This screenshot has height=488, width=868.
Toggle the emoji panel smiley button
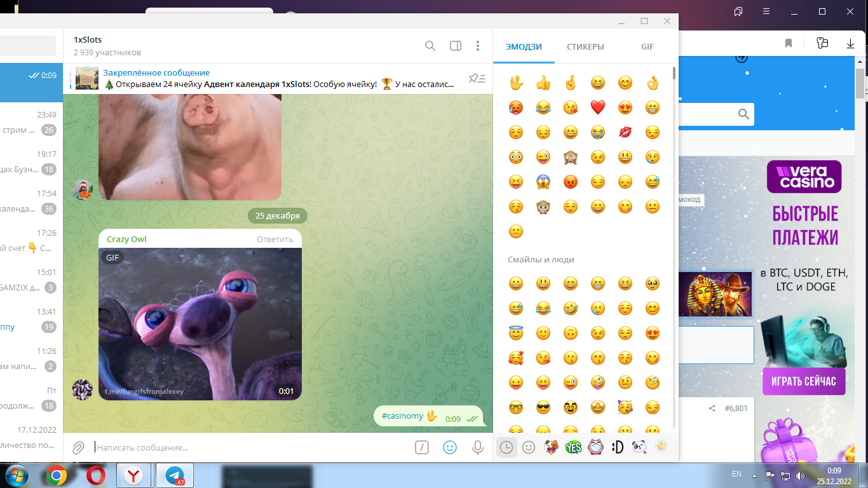tap(450, 447)
